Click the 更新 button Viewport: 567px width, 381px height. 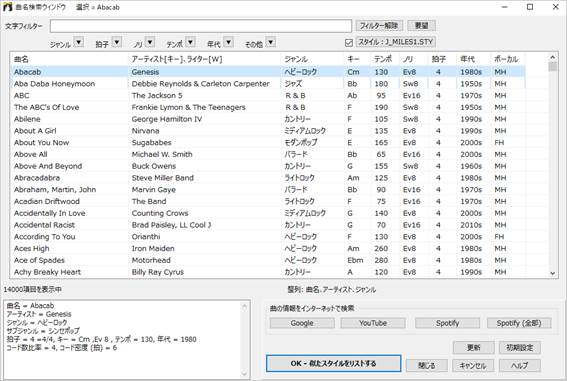click(473, 348)
